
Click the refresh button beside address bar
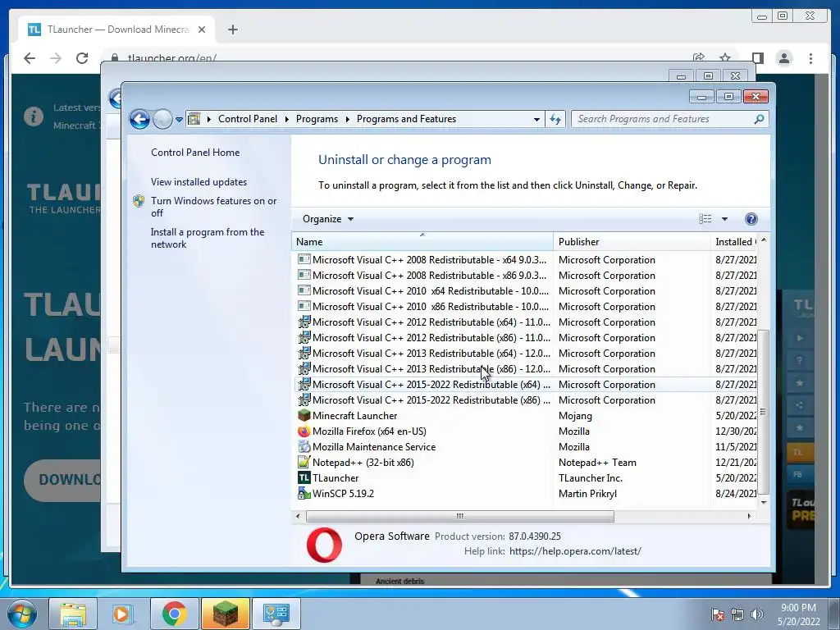(x=555, y=119)
